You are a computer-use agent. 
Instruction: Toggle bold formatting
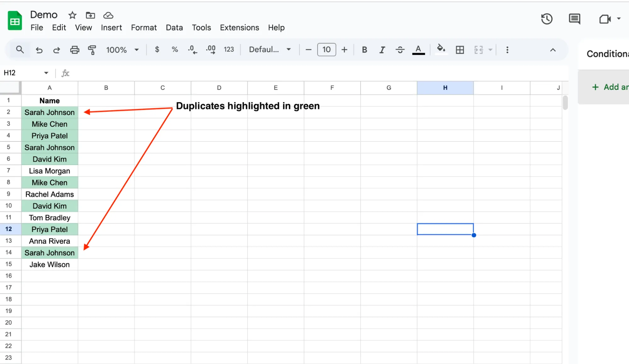[x=364, y=49]
